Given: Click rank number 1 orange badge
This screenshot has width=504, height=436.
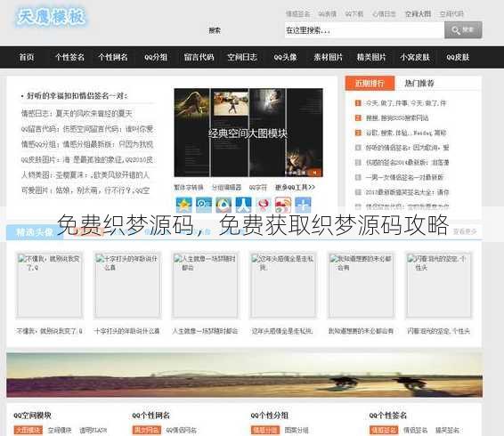Looking at the screenshot, I should 358,103.
